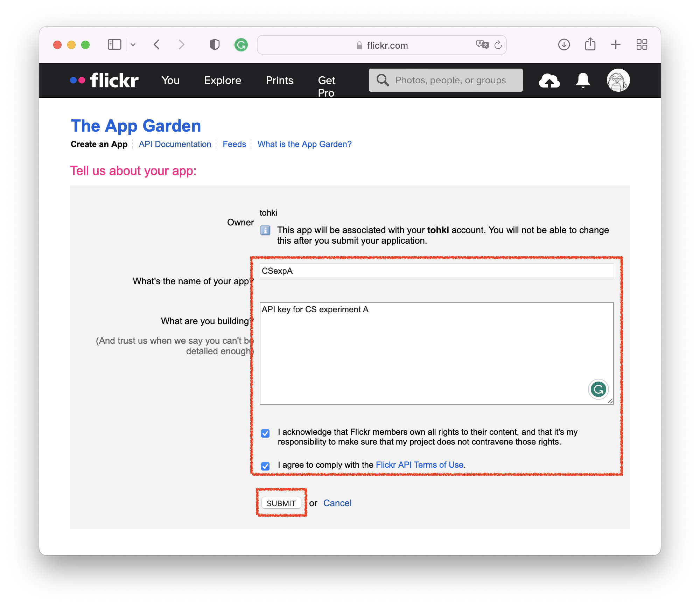Click the app description text area
This screenshot has height=607, width=700.
point(436,354)
